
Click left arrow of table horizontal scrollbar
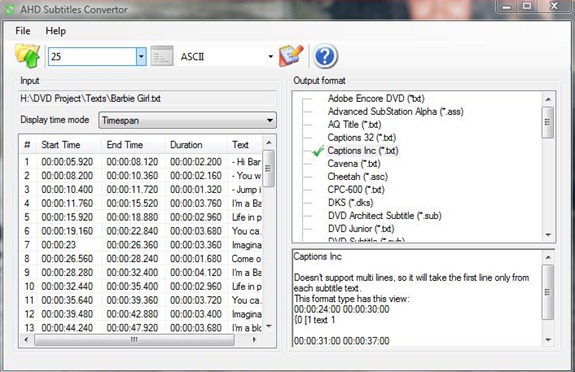(x=26, y=340)
